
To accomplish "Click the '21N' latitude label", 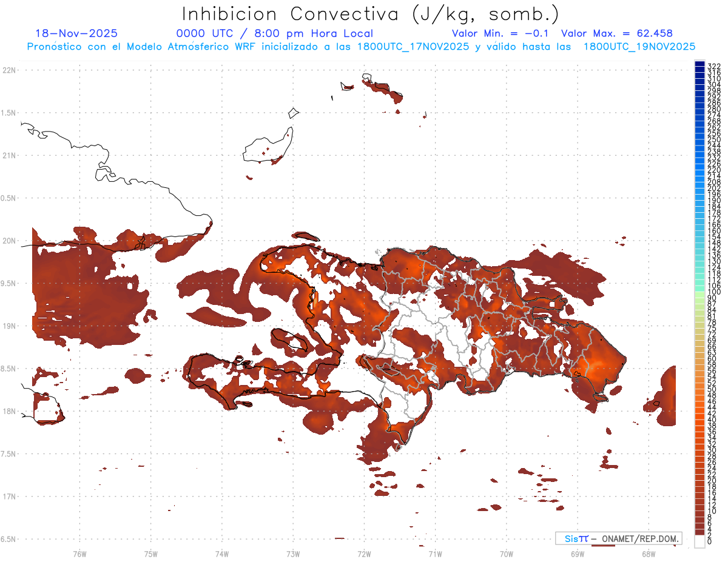I will (9, 155).
